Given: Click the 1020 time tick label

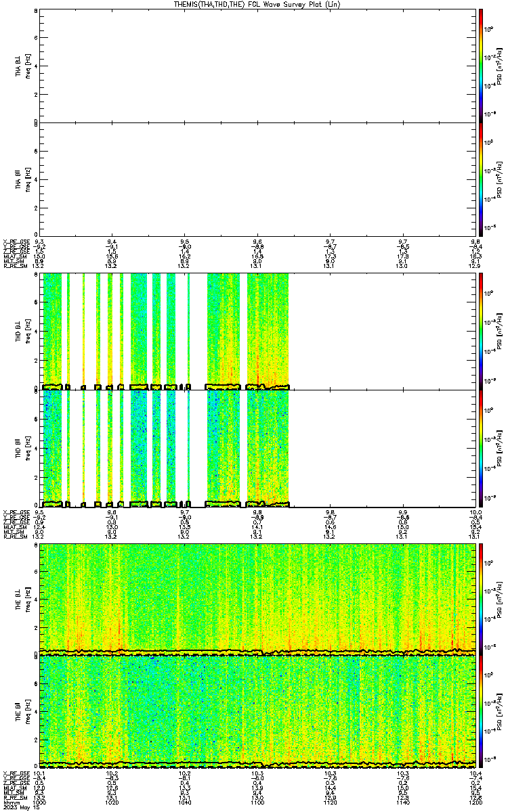Looking at the screenshot, I should click(x=112, y=803).
